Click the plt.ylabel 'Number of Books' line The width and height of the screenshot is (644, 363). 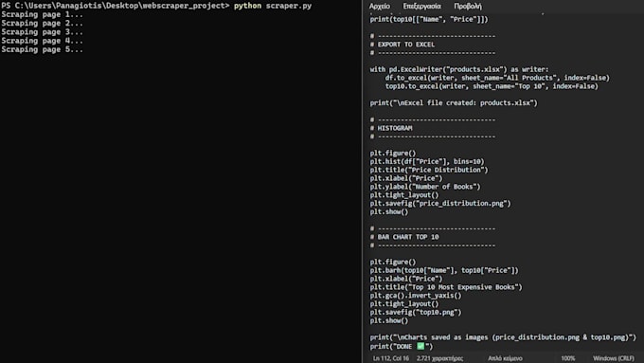(x=425, y=187)
